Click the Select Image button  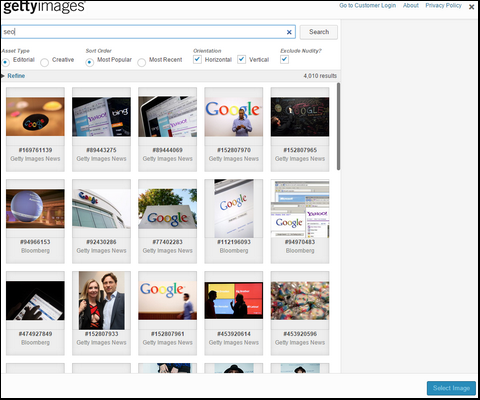[451, 388]
